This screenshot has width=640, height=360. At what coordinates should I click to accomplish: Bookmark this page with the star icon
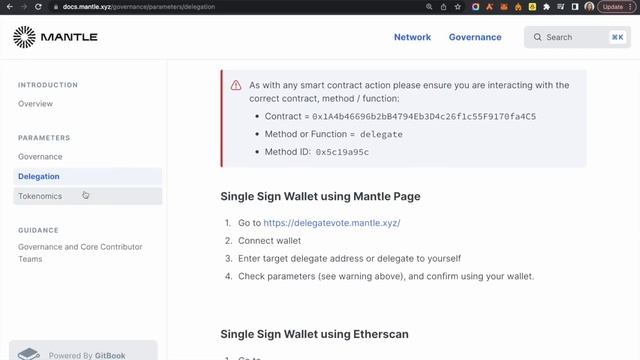[458, 7]
